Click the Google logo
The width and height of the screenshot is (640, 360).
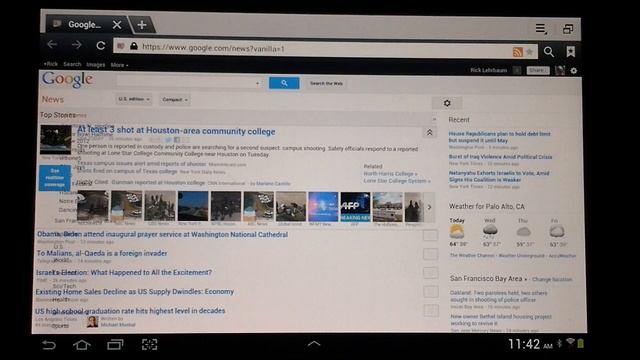pyautogui.click(x=67, y=79)
